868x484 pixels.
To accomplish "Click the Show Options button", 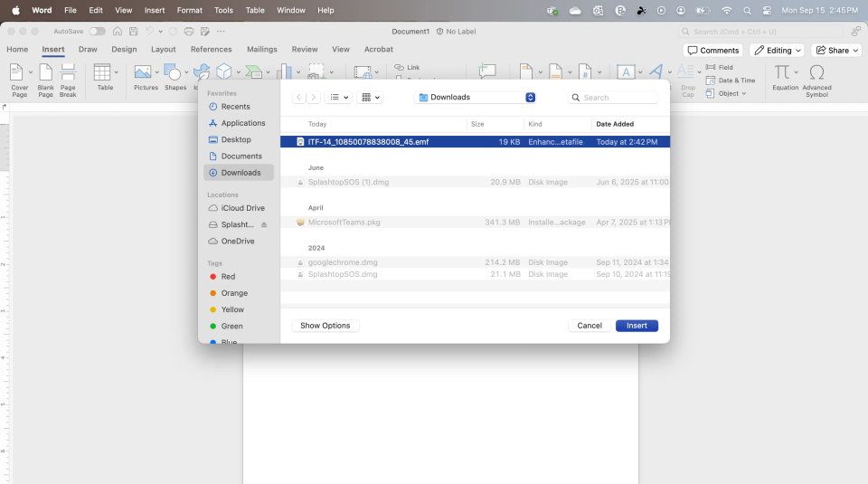I will [x=325, y=326].
